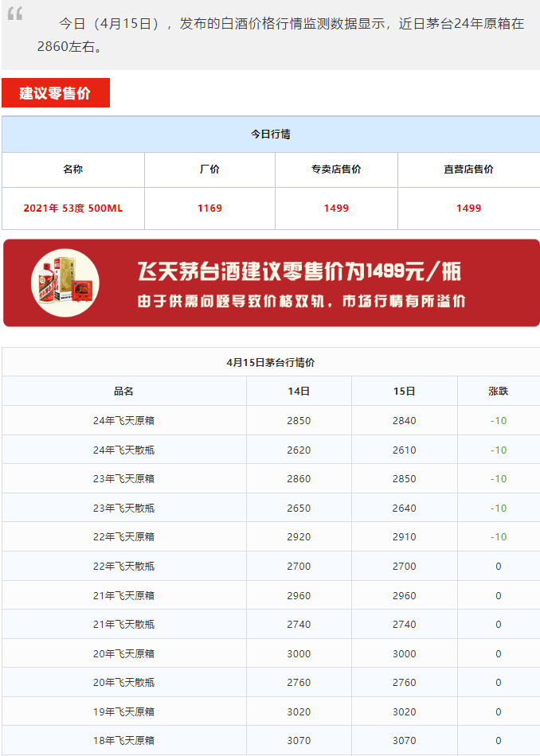Click the 20年飞天原箱 row name
540x756 pixels.
123,653
